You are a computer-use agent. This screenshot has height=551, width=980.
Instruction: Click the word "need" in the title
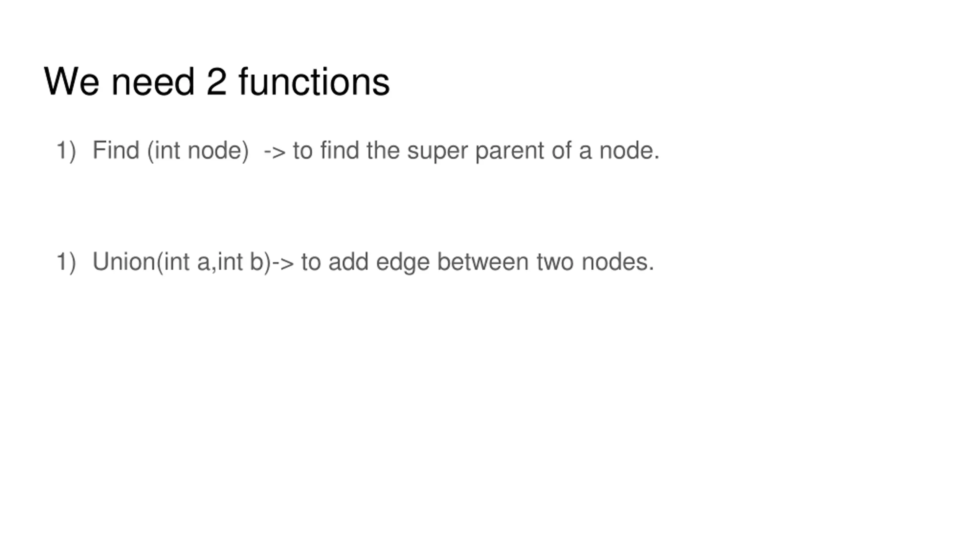point(153,82)
